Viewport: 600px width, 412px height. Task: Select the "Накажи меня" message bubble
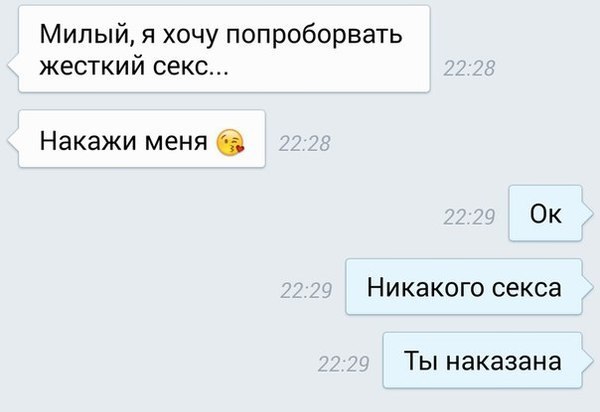coord(142,139)
